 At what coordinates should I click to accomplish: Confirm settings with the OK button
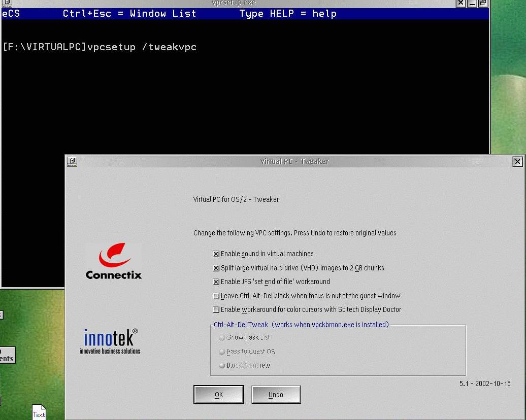(219, 395)
